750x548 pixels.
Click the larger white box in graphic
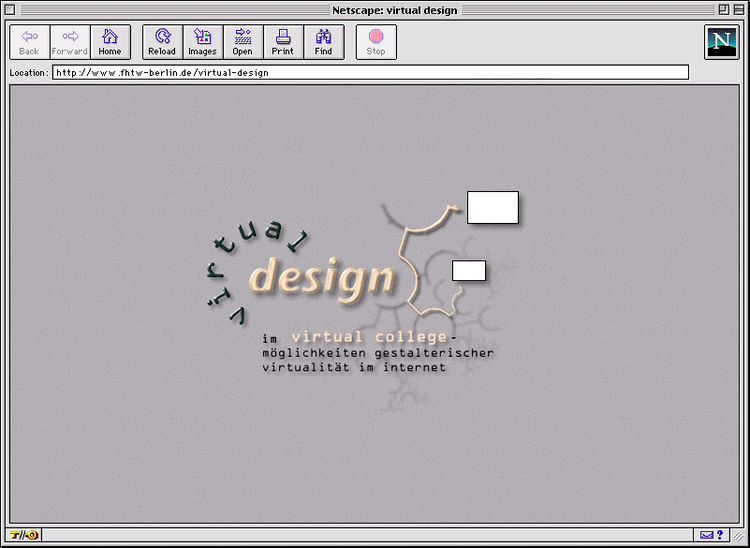coord(493,207)
